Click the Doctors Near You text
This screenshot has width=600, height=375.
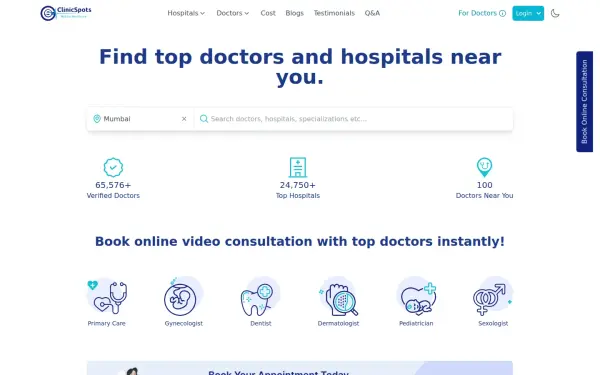484,196
